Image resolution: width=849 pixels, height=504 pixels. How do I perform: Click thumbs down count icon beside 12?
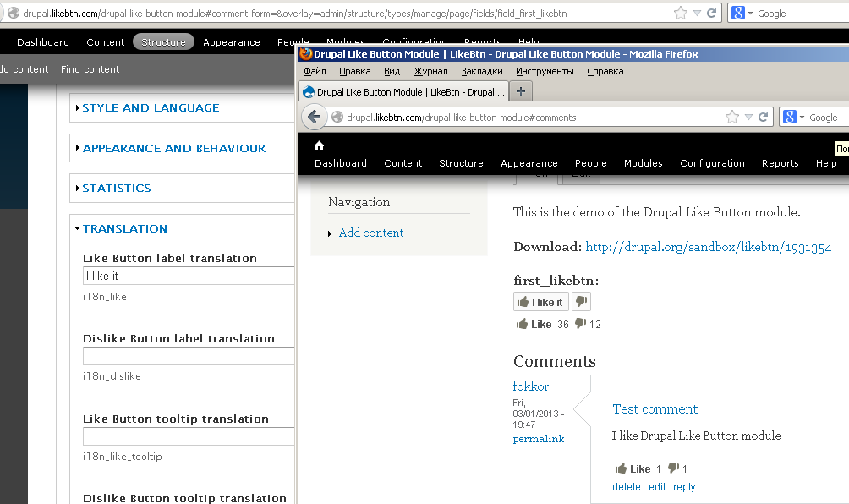pos(580,323)
